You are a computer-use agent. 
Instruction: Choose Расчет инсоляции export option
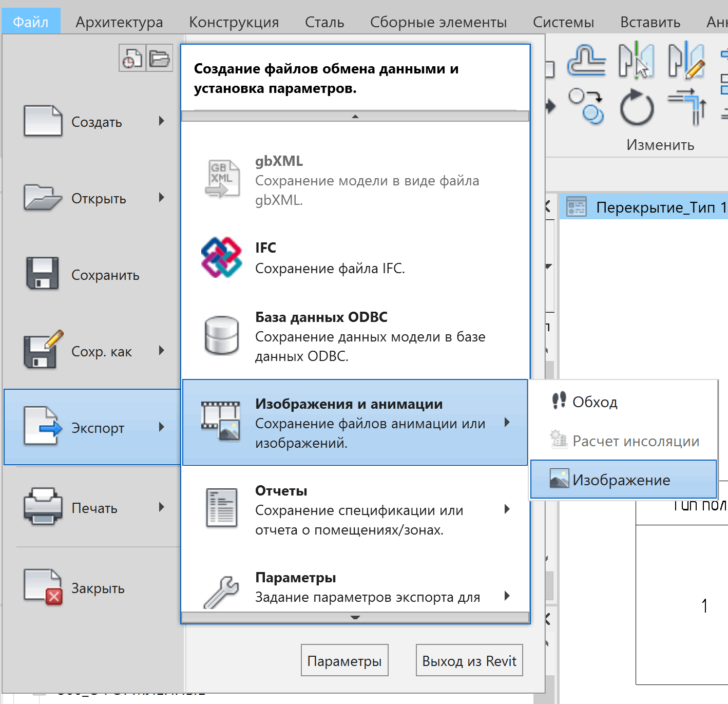click(623, 441)
